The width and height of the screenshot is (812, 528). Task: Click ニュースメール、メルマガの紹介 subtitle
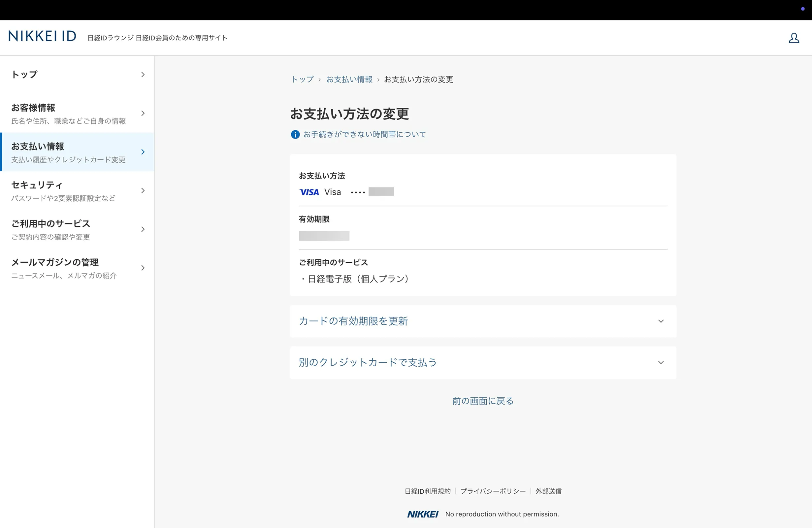click(x=64, y=276)
